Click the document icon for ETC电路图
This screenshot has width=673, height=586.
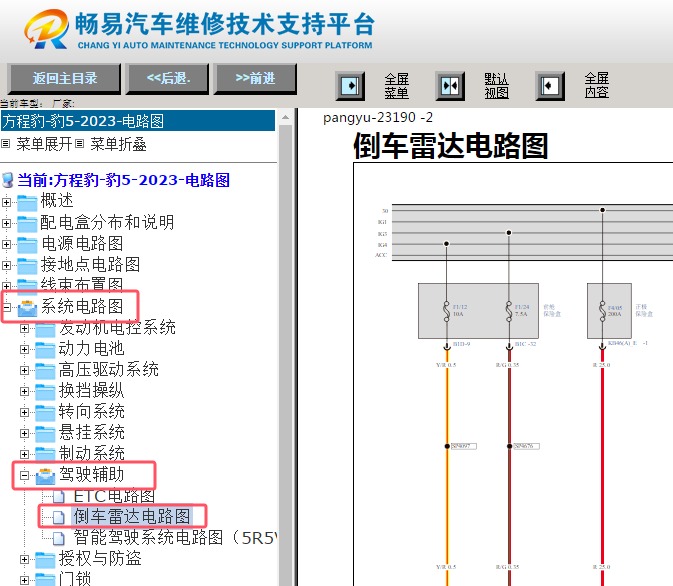[59, 497]
